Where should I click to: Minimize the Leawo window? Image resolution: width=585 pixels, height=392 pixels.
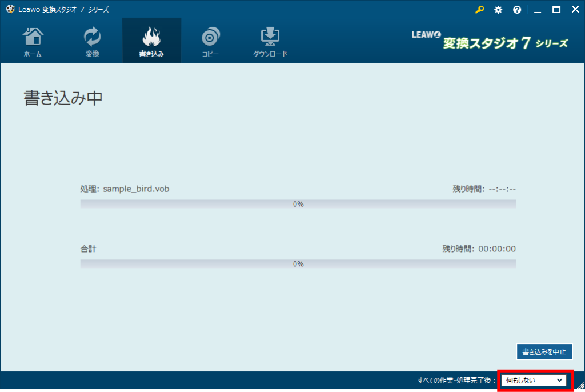(x=537, y=10)
